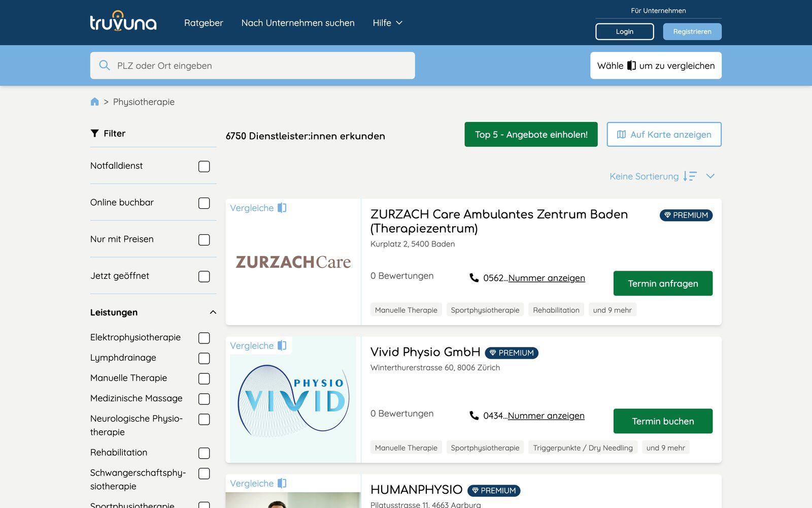Image resolution: width=812 pixels, height=508 pixels.
Task: Click the phone icon for ZURZACH Care
Action: pos(474,278)
